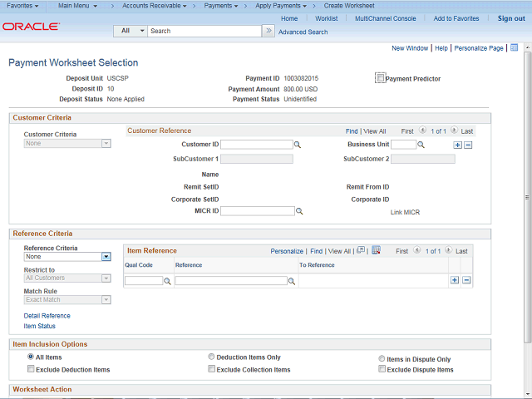Open the Qual Code lookup icon
Screen dimensions: 532x399
click(167, 282)
